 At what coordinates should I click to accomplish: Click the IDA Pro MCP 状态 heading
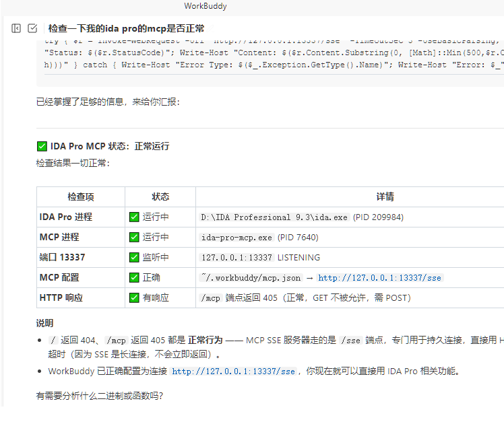[x=103, y=146]
